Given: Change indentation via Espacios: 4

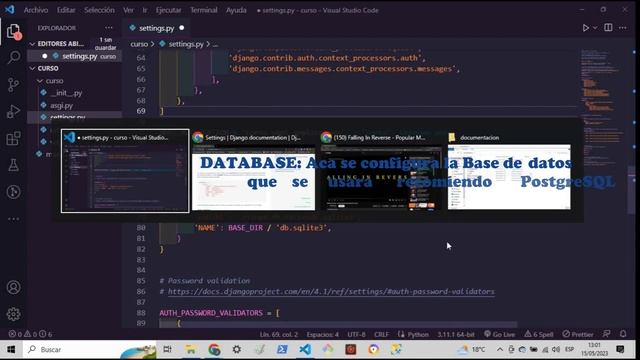Looking at the screenshot, I should (x=322, y=334).
